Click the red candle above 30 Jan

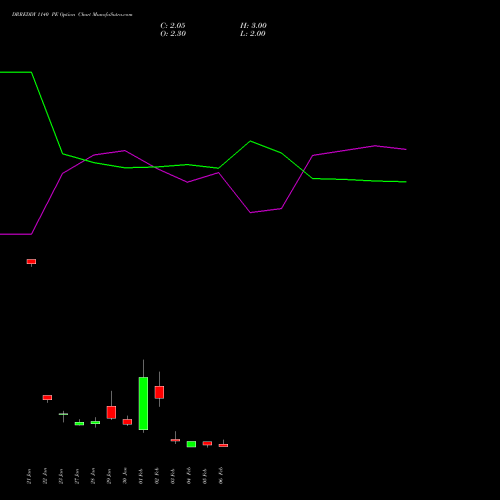point(127,422)
